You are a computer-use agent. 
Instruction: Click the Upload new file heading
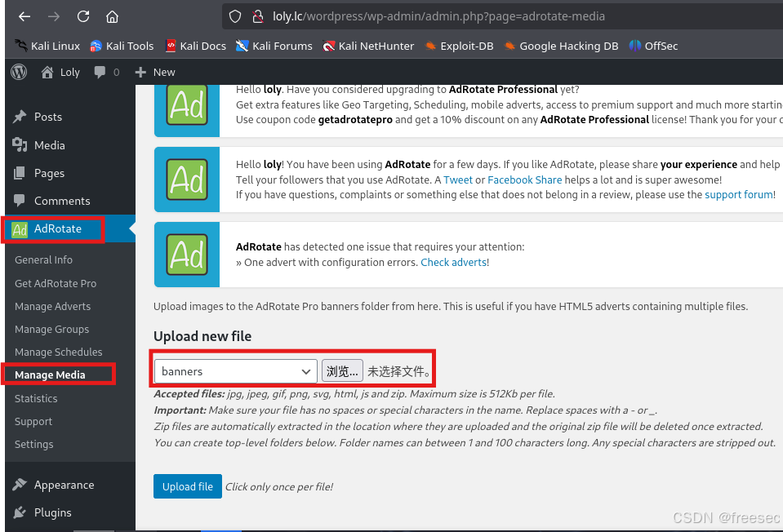tap(202, 336)
